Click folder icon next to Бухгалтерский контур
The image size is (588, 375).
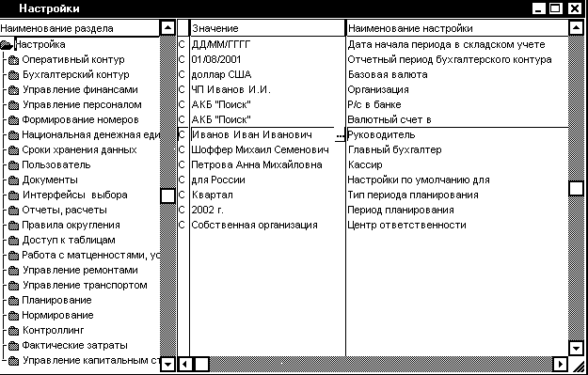tap(13, 75)
